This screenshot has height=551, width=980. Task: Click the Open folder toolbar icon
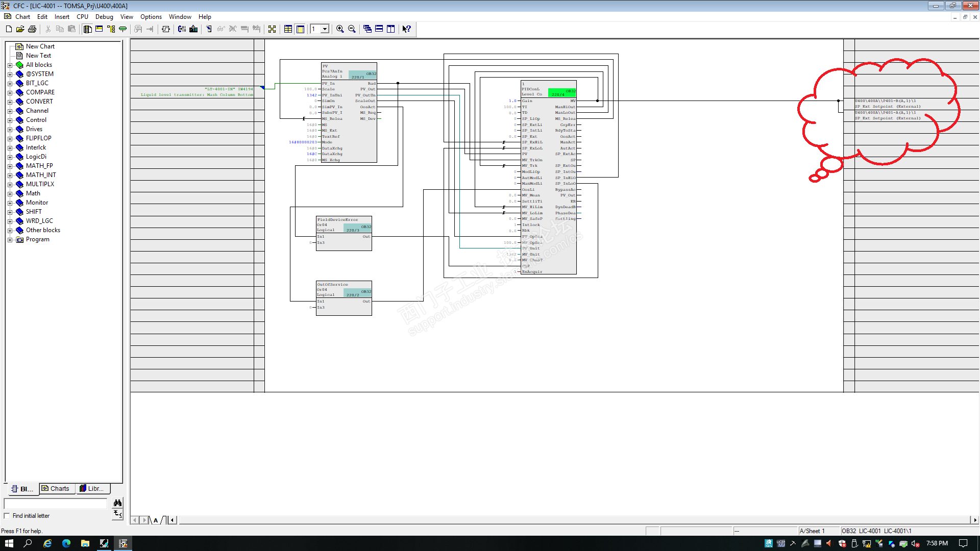tap(20, 29)
